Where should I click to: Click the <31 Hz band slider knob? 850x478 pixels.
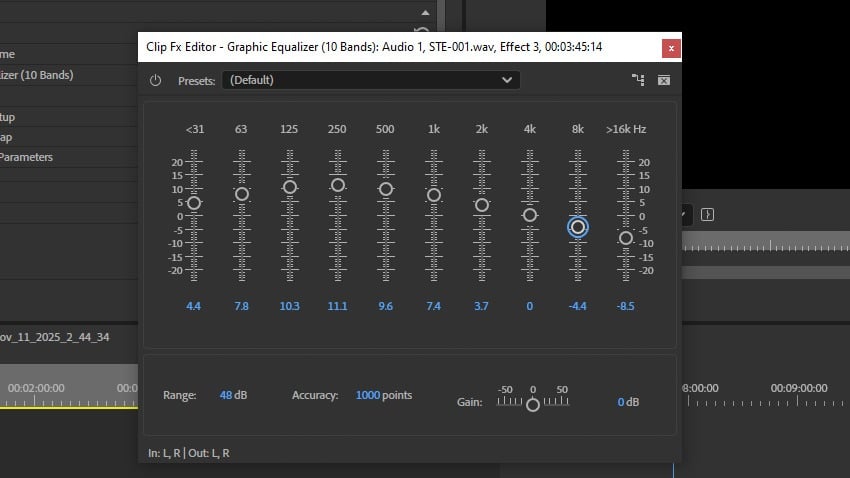tap(194, 202)
